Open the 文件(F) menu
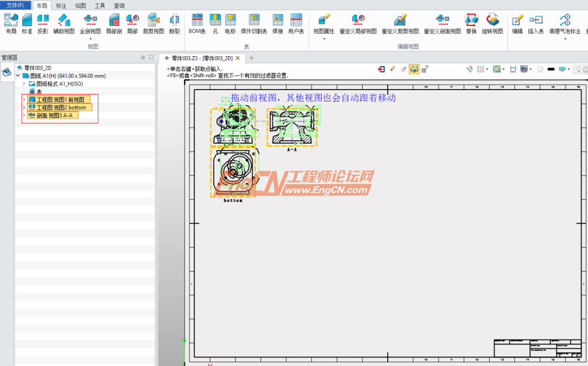This screenshot has height=366, width=588. click(16, 5)
